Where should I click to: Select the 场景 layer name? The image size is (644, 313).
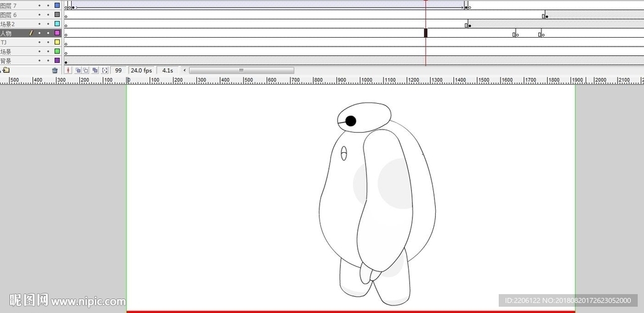tap(6, 52)
